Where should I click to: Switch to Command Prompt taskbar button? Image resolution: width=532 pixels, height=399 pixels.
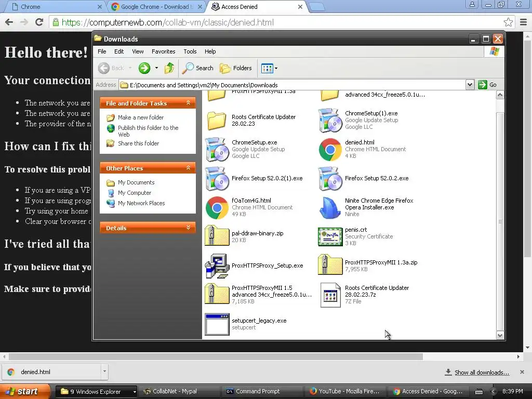(263, 392)
